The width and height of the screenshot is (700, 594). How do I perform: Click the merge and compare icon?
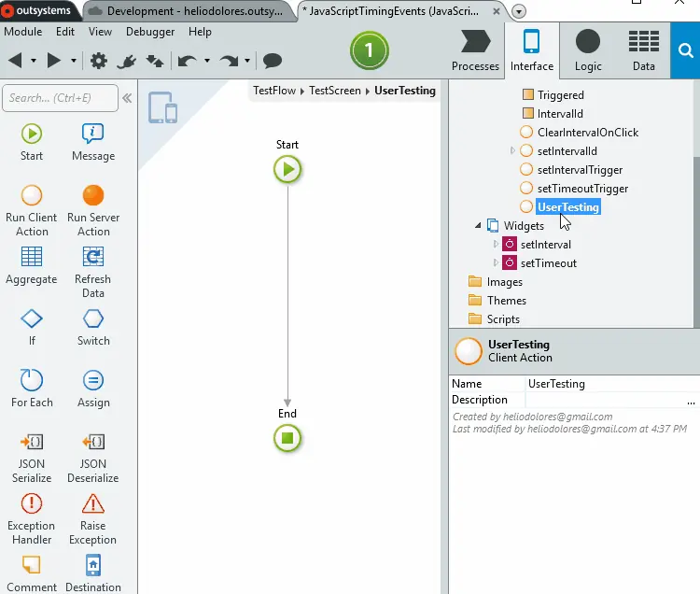click(154, 61)
